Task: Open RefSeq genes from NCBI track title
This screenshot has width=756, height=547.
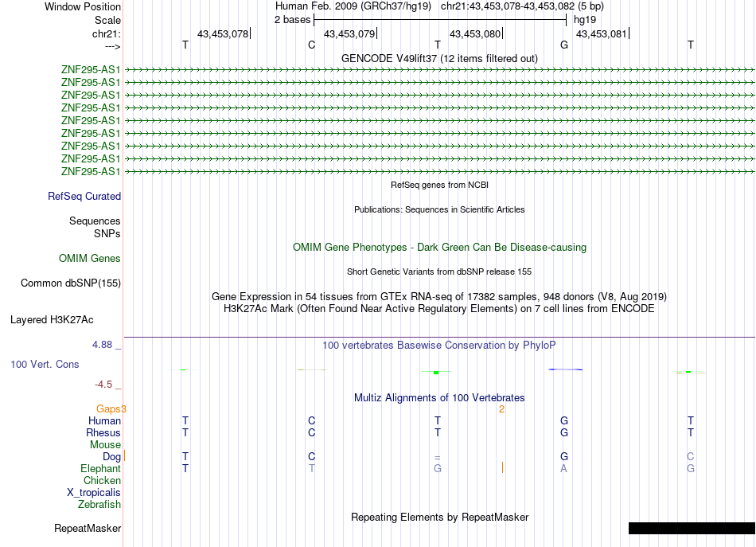Action: point(439,185)
